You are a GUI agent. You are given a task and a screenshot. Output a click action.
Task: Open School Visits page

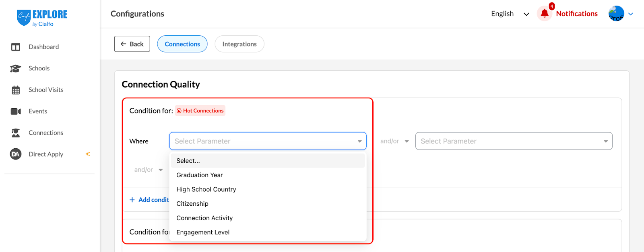46,90
